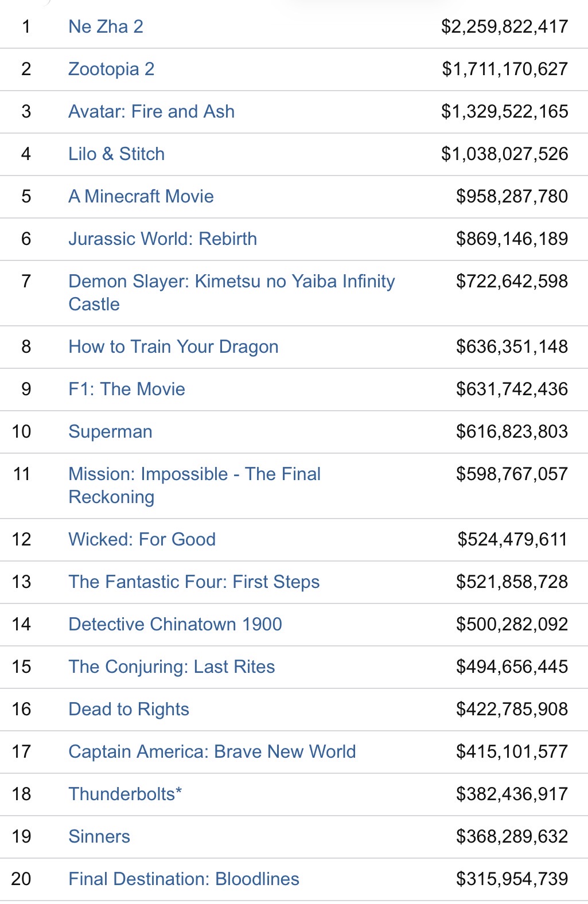Open Captain America: Brave New World
The image size is (588, 904).
tap(212, 751)
